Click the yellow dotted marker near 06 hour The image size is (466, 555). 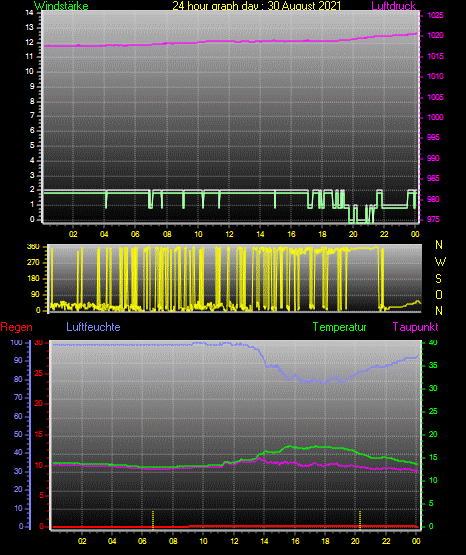153,520
